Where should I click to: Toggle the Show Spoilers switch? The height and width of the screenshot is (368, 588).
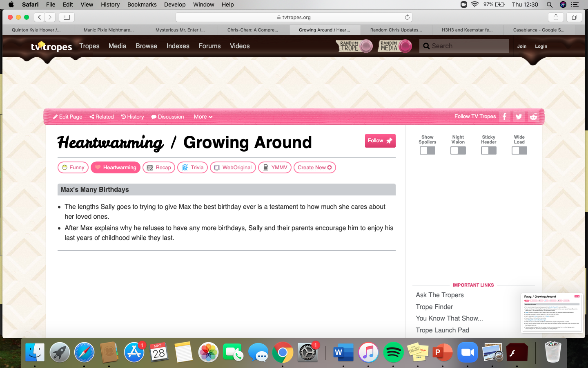point(428,150)
